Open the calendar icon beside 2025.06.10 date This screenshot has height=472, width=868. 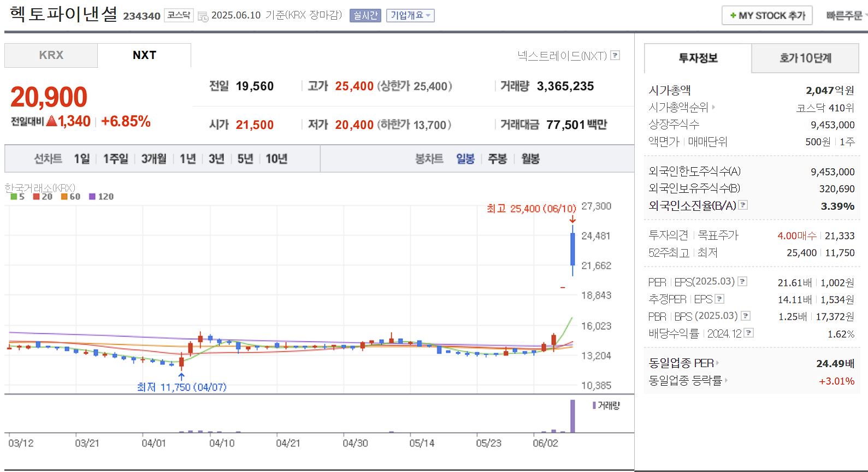pos(203,16)
